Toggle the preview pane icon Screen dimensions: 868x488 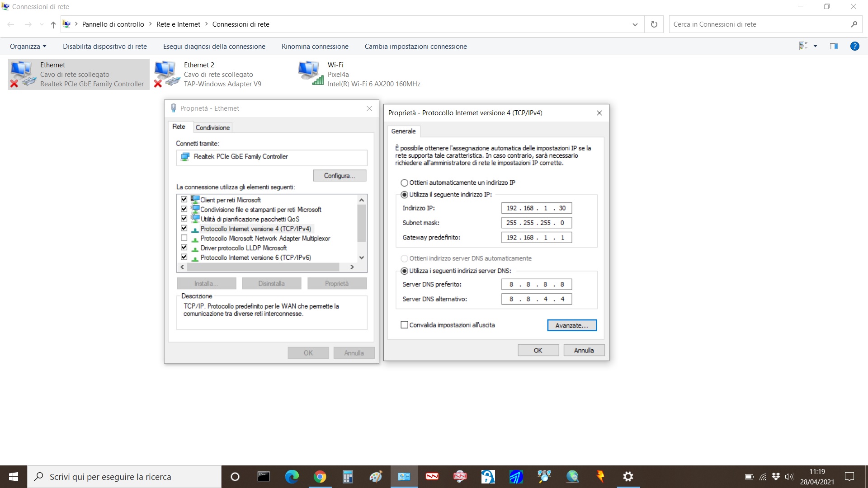point(834,46)
